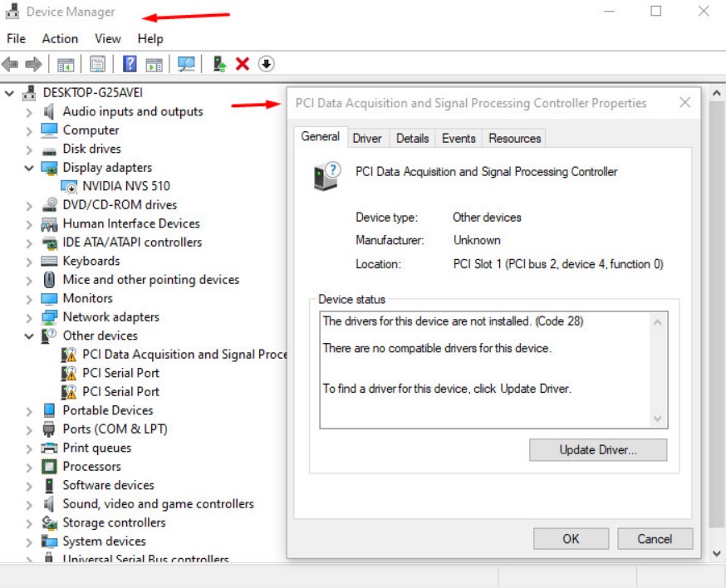Expand the IDE ATA/ATAPI controllers node
This screenshot has width=726, height=588.
coord(29,243)
